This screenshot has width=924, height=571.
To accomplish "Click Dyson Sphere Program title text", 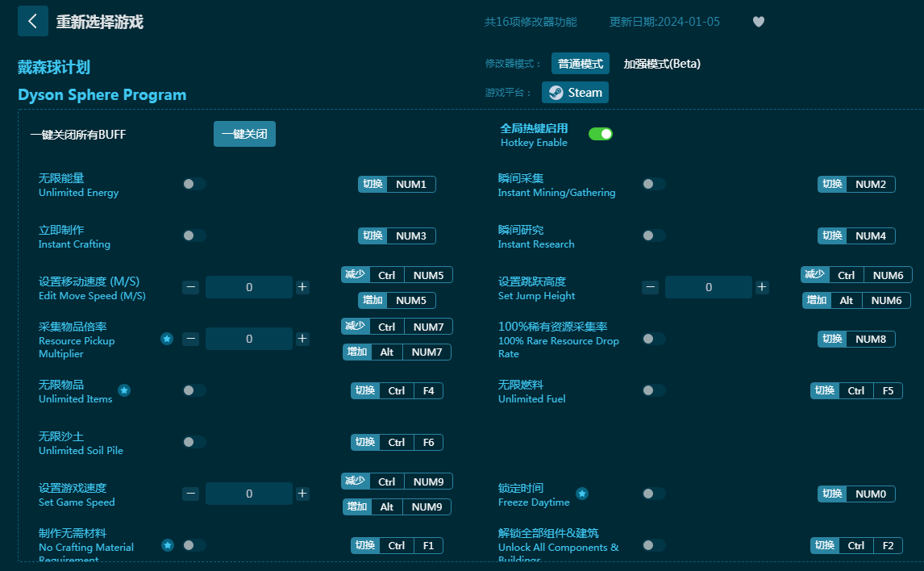I will pos(102,95).
